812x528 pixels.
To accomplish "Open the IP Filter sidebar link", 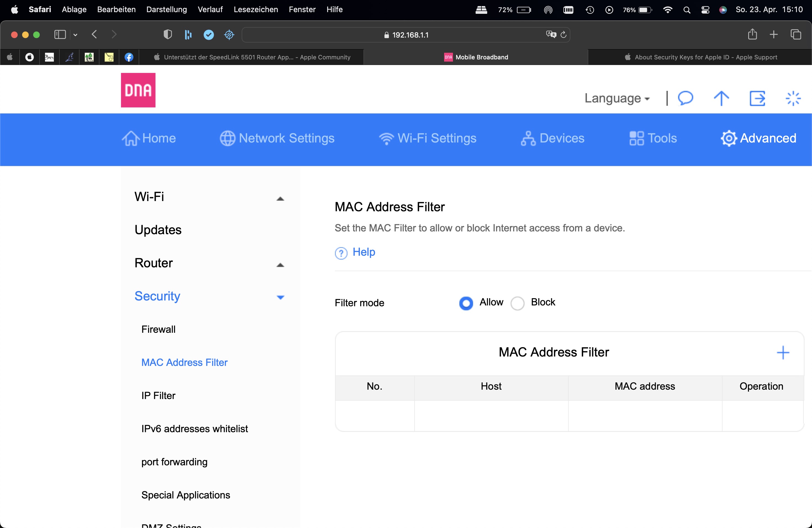I will pyautogui.click(x=158, y=395).
